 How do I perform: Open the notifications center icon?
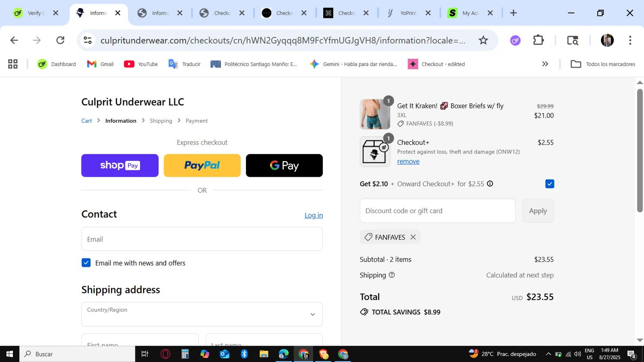click(x=632, y=354)
